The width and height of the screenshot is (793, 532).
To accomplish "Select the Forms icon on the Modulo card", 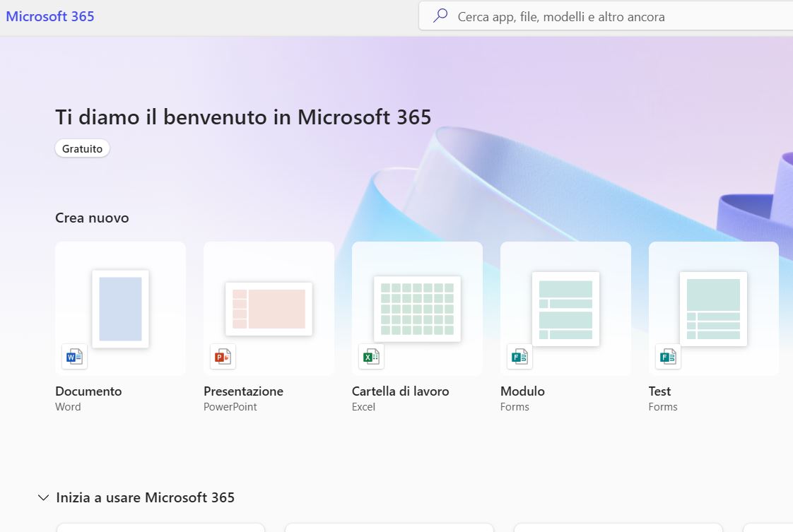I will 519,356.
